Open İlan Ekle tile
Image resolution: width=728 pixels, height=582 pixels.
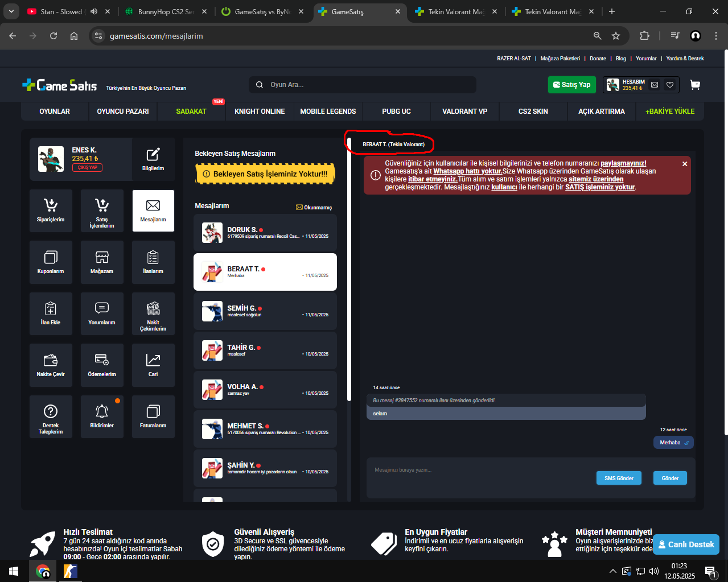click(x=51, y=313)
